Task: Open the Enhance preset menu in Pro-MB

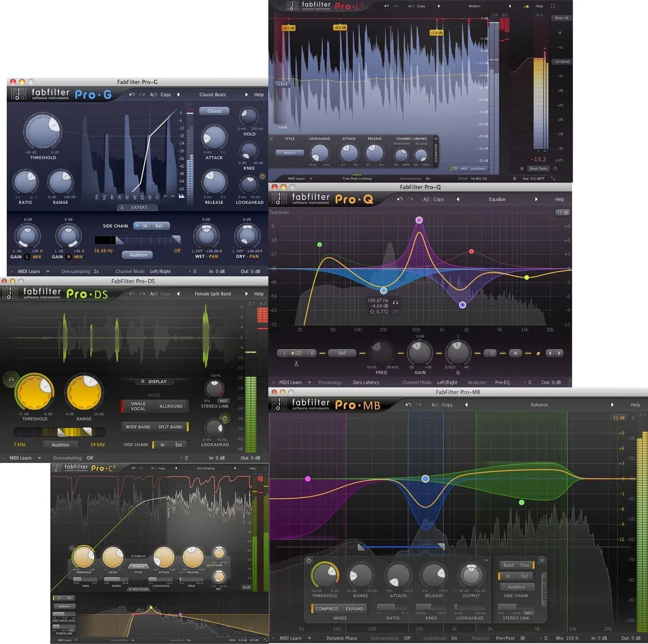Action: pos(539,405)
